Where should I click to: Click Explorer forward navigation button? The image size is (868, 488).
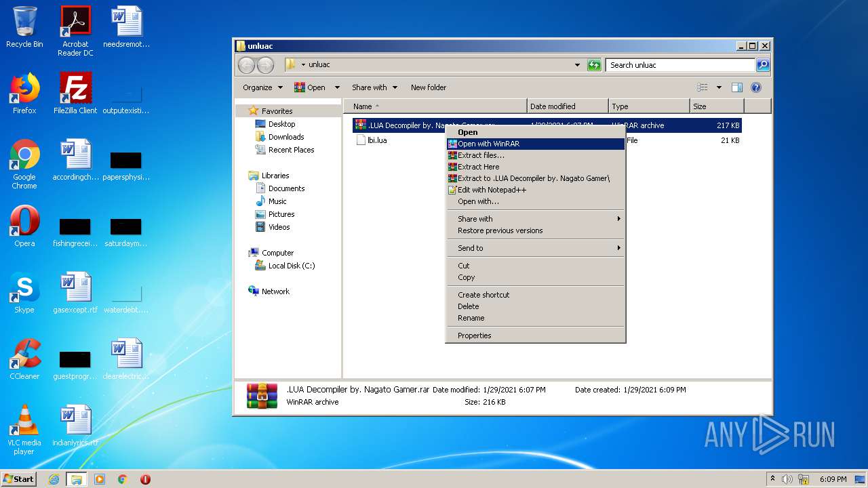[265, 65]
